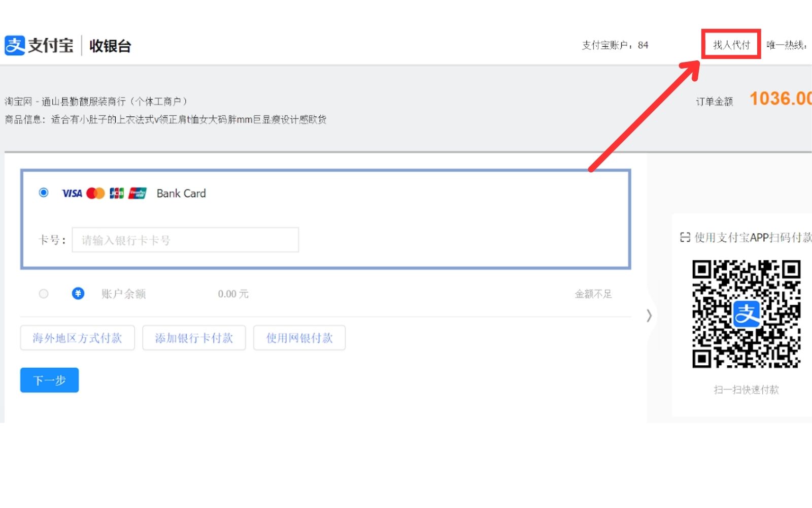
Task: Click the 淘宝网 merchant name line
Action: tap(96, 102)
